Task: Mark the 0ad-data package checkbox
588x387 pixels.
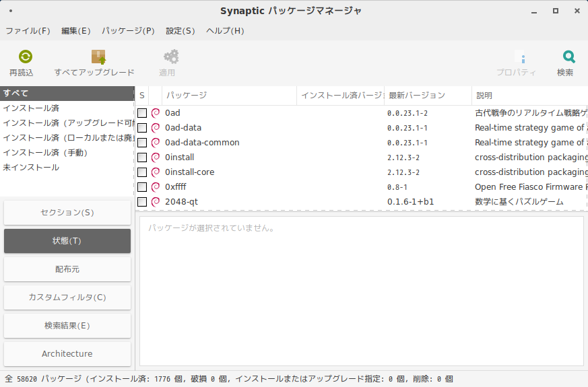Action: point(142,128)
